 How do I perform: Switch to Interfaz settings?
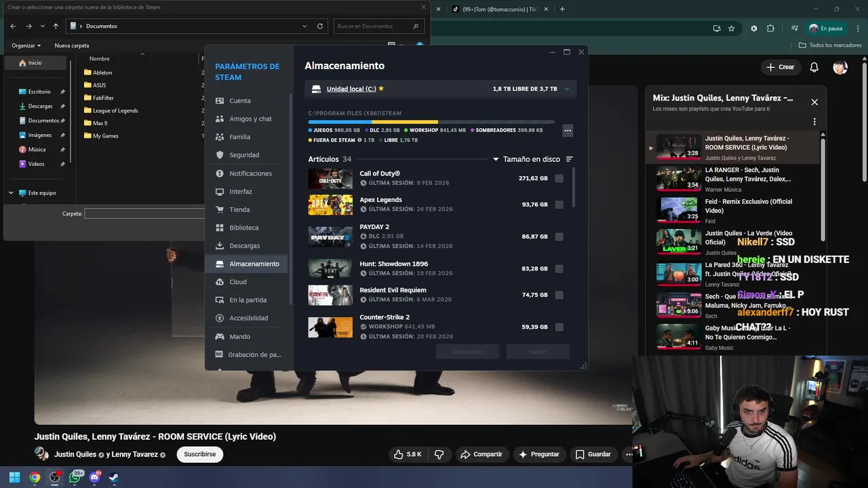pyautogui.click(x=240, y=192)
